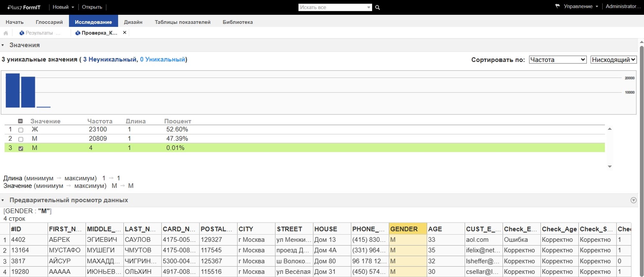Click the 0 Уникальный link
644x277 pixels.
click(x=162, y=59)
